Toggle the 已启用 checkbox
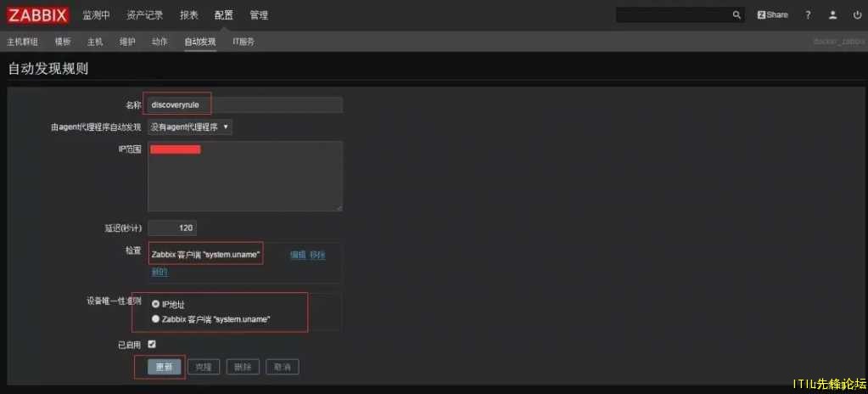This screenshot has width=868, height=394. [x=152, y=344]
